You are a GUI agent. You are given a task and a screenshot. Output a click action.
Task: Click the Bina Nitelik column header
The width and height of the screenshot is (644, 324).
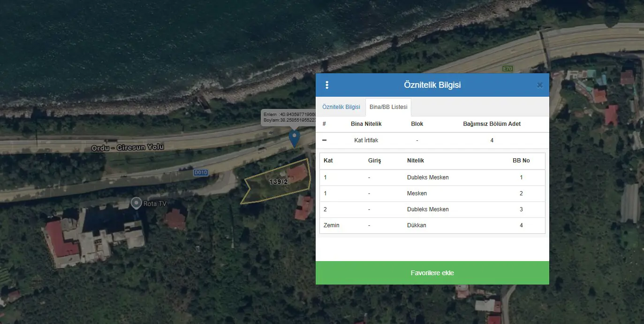366,124
